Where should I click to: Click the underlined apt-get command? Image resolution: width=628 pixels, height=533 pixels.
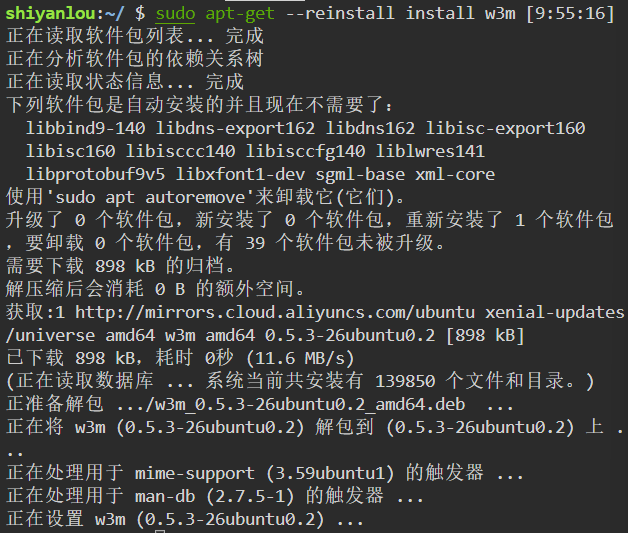[x=236, y=12]
